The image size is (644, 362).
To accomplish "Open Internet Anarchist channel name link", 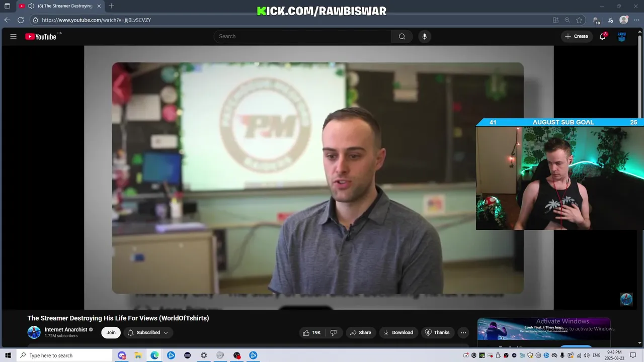I will [x=66, y=330].
